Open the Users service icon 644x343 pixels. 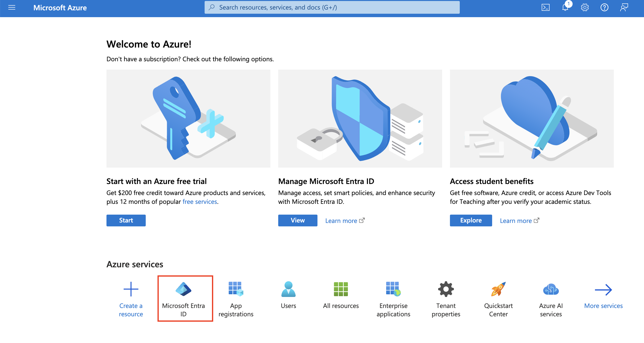point(289,289)
